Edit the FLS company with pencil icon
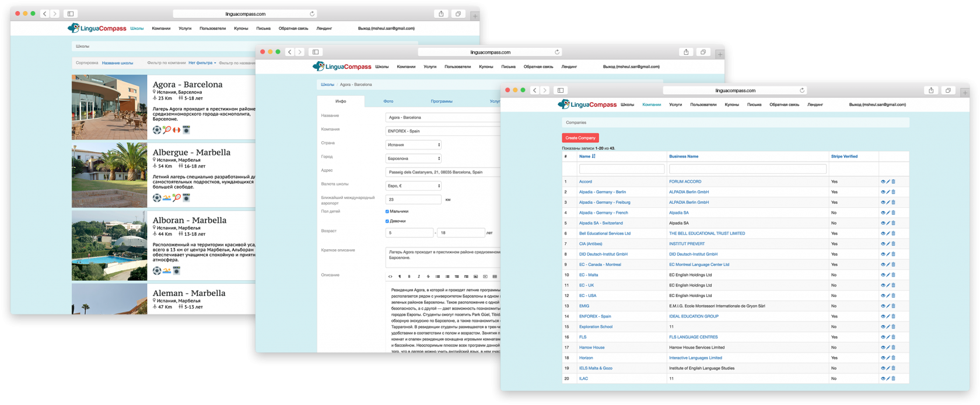Image resolution: width=980 pixels, height=405 pixels. click(x=888, y=337)
